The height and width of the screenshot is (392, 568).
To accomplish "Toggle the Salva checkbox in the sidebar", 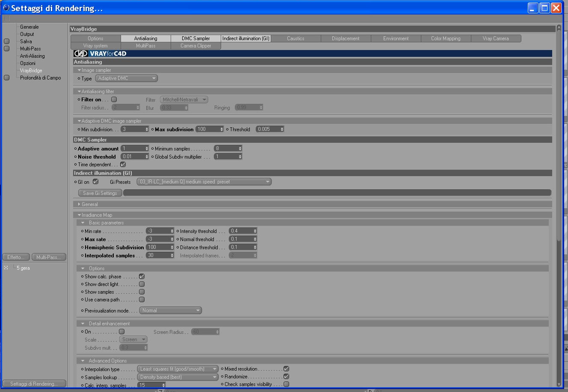I will (6, 41).
